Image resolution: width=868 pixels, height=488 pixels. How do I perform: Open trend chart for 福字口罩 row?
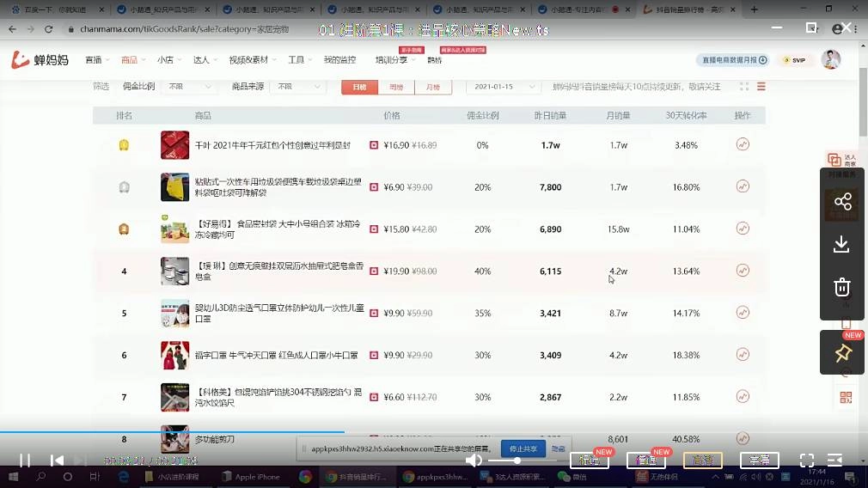tap(743, 354)
